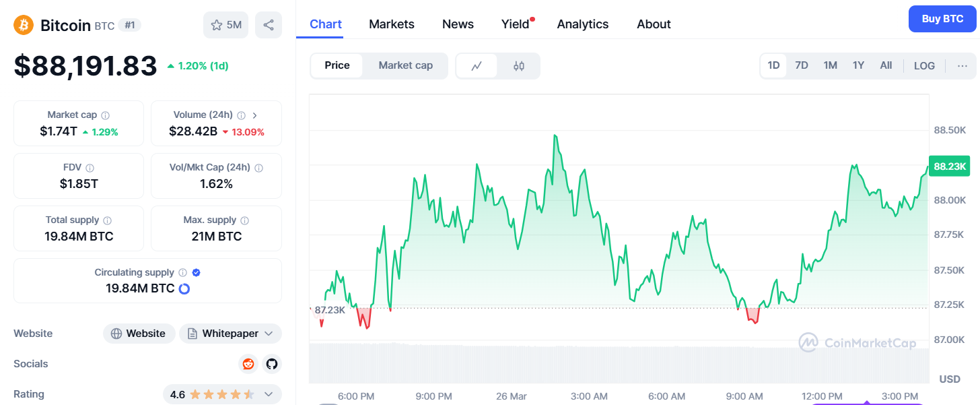Image resolution: width=980 pixels, height=405 pixels.
Task: Switch to the line chart icon
Action: [477, 66]
